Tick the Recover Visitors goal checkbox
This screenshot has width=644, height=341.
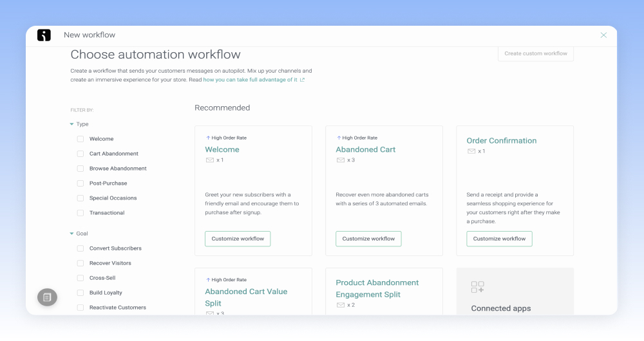coord(80,263)
